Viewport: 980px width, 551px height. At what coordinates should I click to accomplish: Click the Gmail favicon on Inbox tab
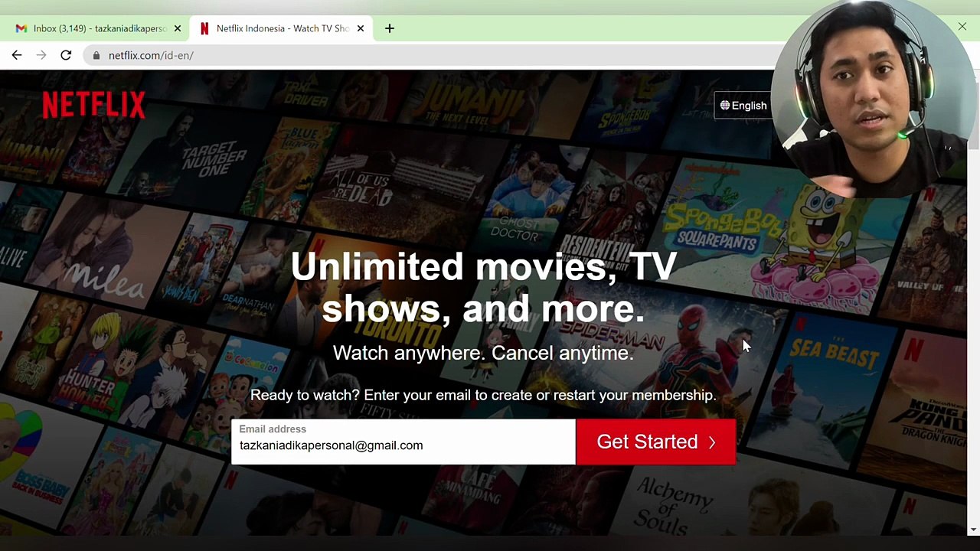pos(21,28)
